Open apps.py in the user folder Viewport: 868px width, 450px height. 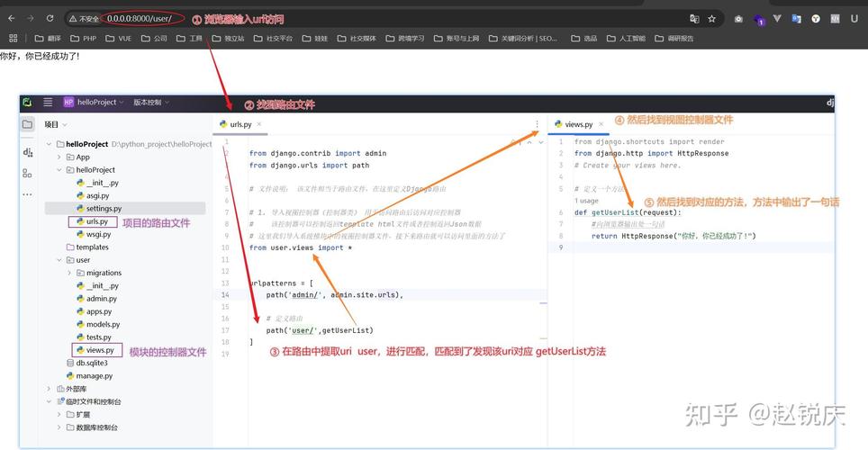click(x=95, y=311)
